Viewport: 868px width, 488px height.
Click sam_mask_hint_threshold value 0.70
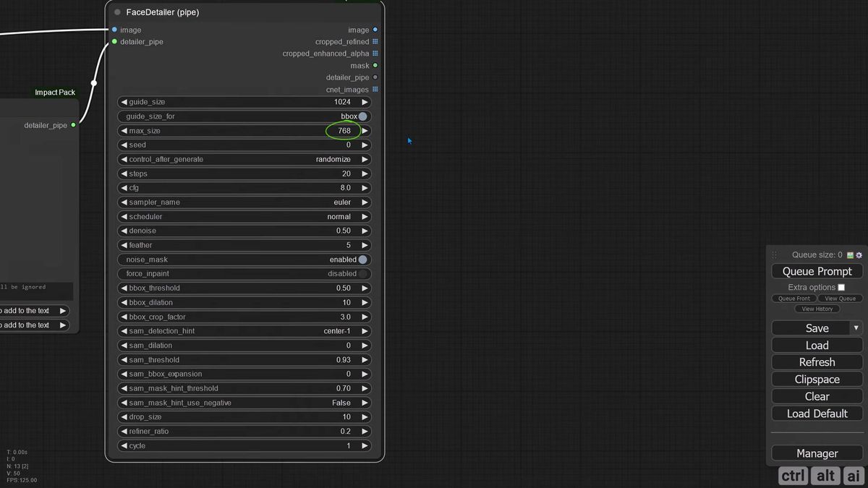pyautogui.click(x=343, y=388)
